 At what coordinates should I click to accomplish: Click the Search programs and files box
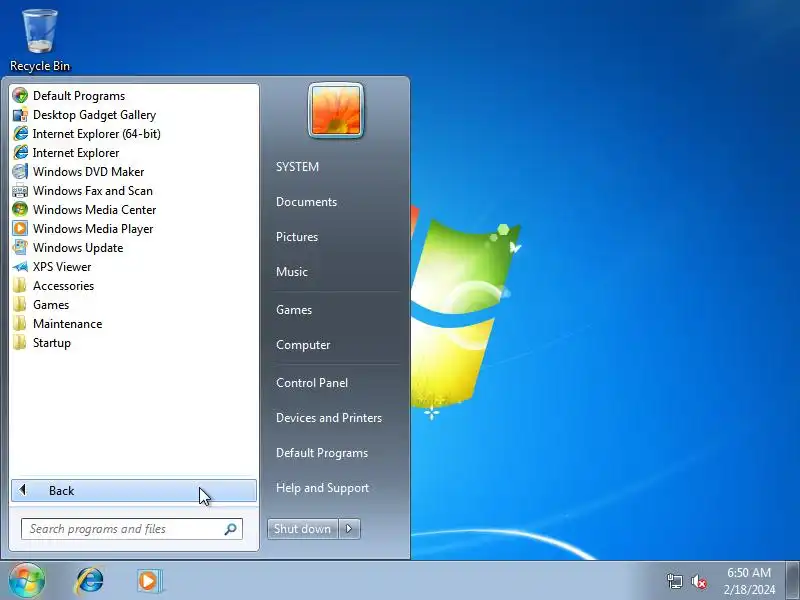[132, 529]
